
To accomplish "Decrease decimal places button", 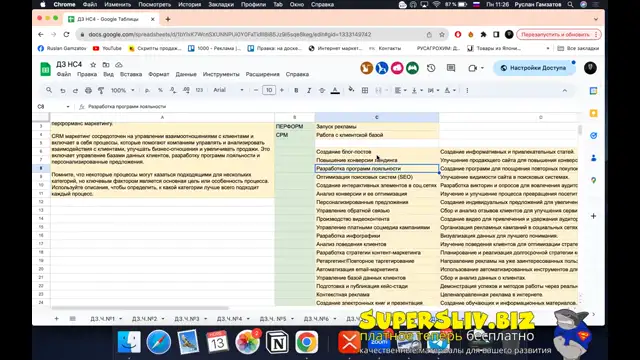I will click(x=173, y=90).
